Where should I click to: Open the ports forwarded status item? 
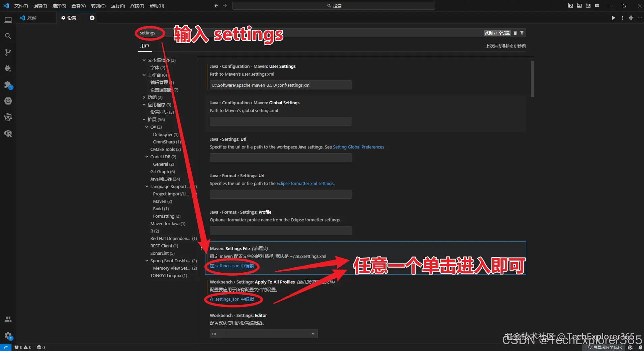tap(41, 347)
